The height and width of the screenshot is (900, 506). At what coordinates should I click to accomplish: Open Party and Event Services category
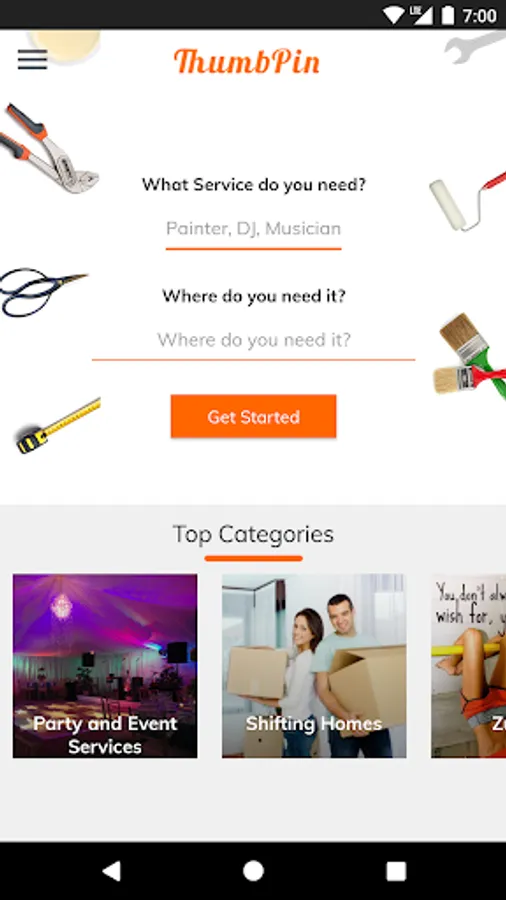(105, 666)
